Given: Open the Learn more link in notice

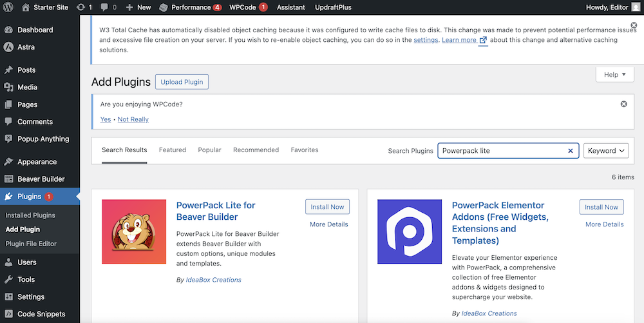Looking at the screenshot, I should tap(464, 40).
